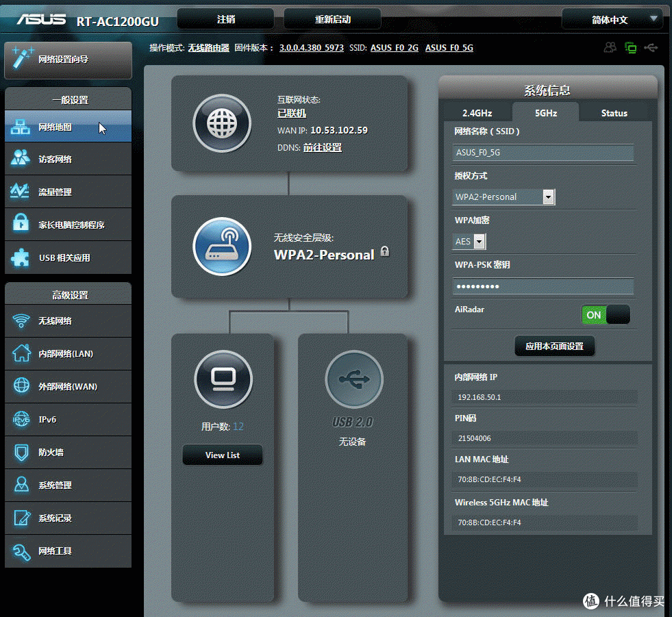672x617 pixels.
Task: Open the ASUS_F0_2G SSID link
Action: [395, 48]
